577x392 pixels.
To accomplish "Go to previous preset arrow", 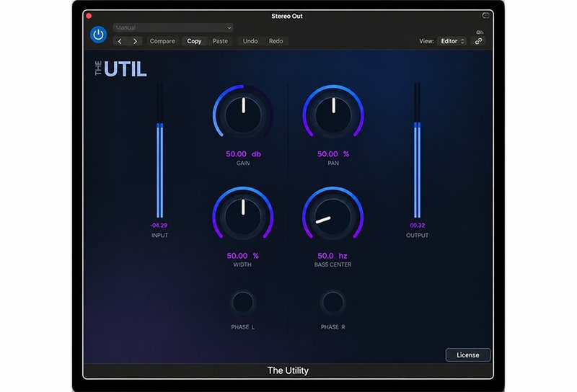I will pyautogui.click(x=120, y=41).
